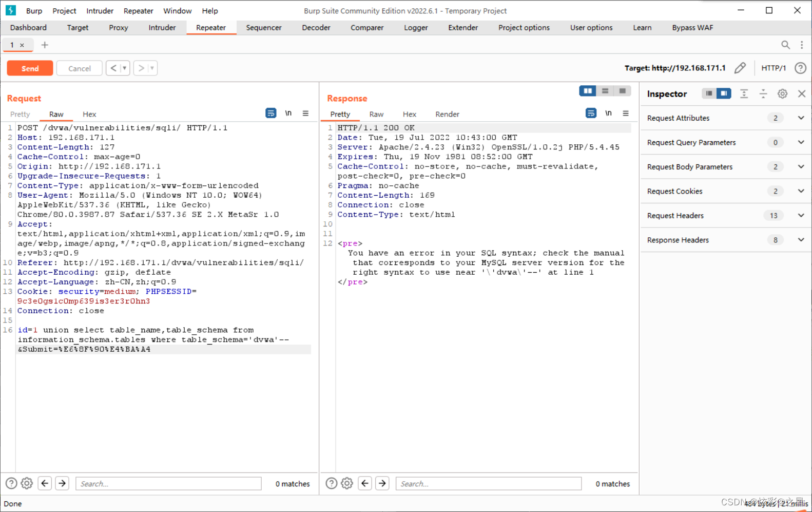812x512 pixels.
Task: Go to previous match in Request search
Action: [x=45, y=483]
